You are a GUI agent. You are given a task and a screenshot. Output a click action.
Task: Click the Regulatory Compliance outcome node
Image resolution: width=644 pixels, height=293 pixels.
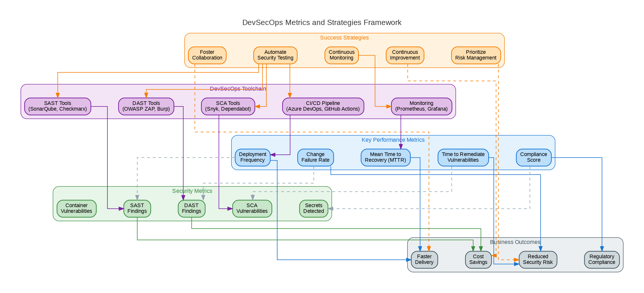(602, 260)
